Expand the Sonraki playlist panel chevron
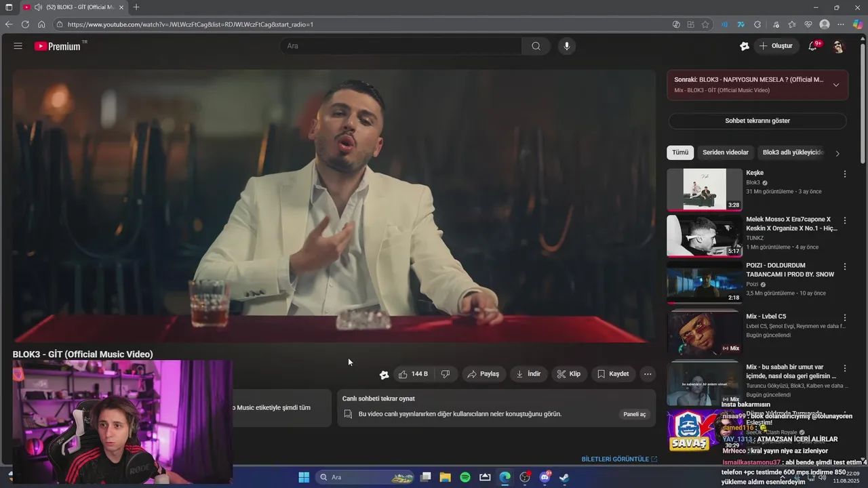This screenshot has height=488, width=868. pos(835,85)
